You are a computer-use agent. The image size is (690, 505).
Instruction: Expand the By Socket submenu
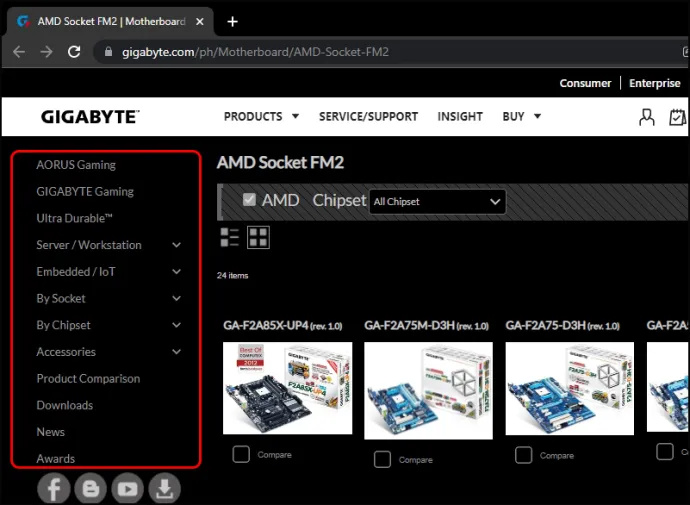click(x=176, y=298)
